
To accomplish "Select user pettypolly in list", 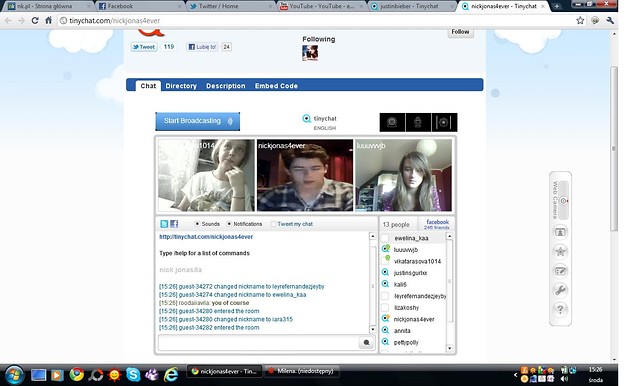I will coord(406,342).
